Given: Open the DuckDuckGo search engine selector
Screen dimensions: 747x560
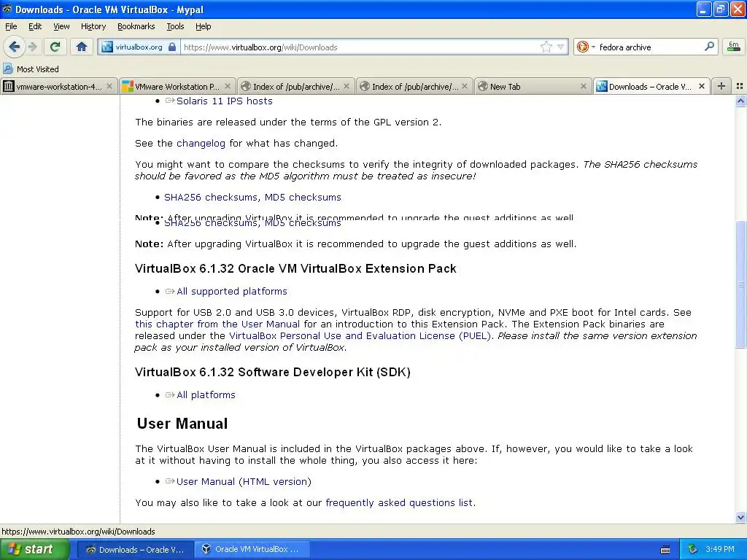Looking at the screenshot, I should (x=586, y=47).
